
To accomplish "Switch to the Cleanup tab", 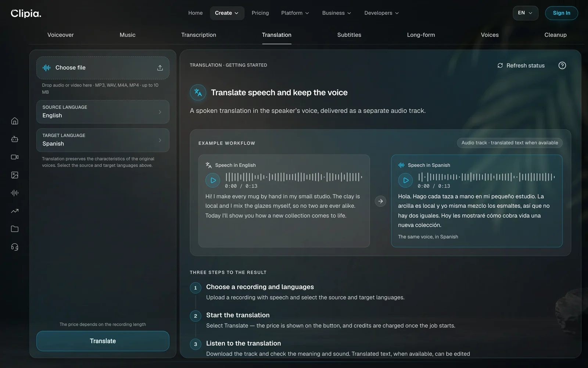I will click(555, 35).
